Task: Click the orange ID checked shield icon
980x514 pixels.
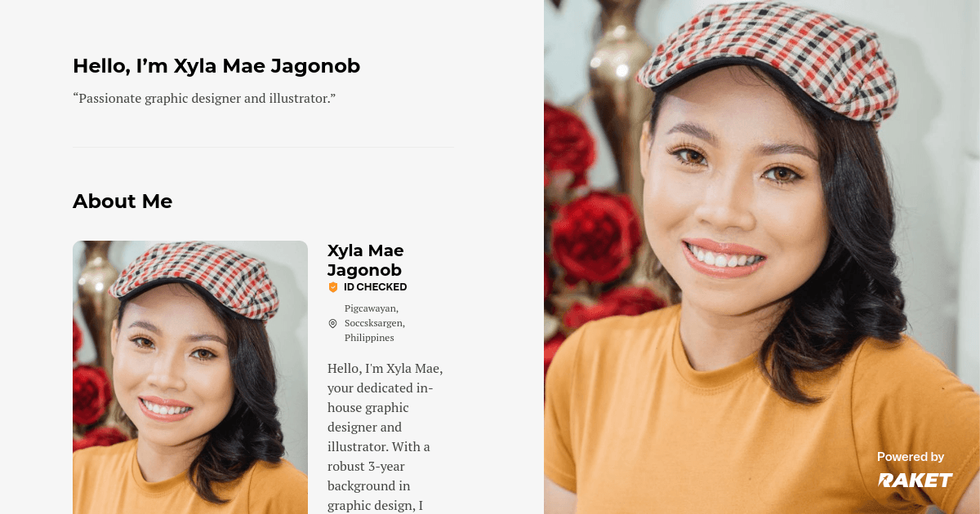Action: (x=332, y=287)
